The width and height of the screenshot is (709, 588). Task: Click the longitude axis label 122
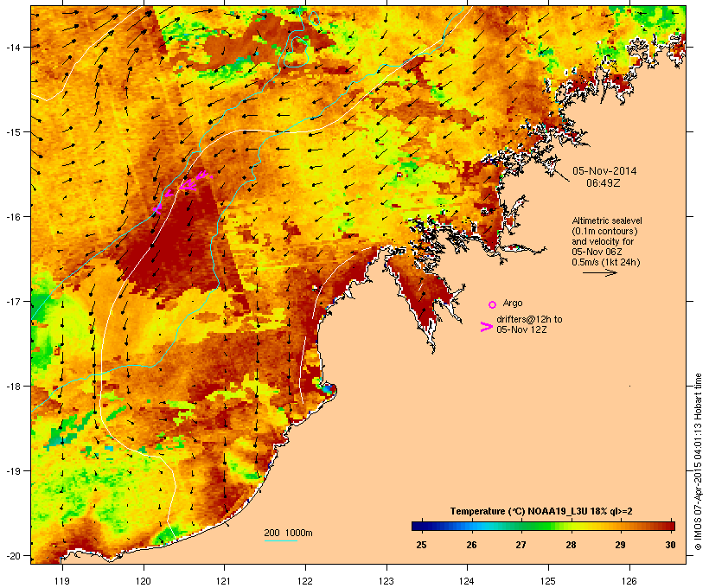click(x=305, y=581)
